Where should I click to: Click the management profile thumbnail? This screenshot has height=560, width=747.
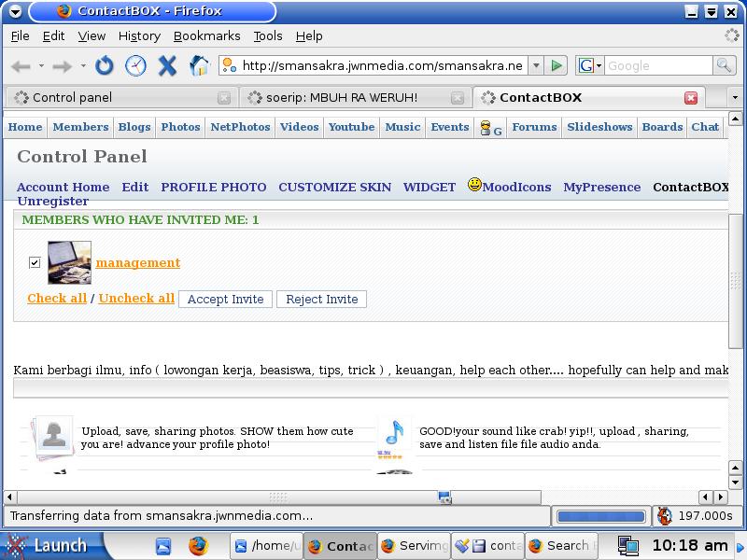pyautogui.click(x=69, y=262)
